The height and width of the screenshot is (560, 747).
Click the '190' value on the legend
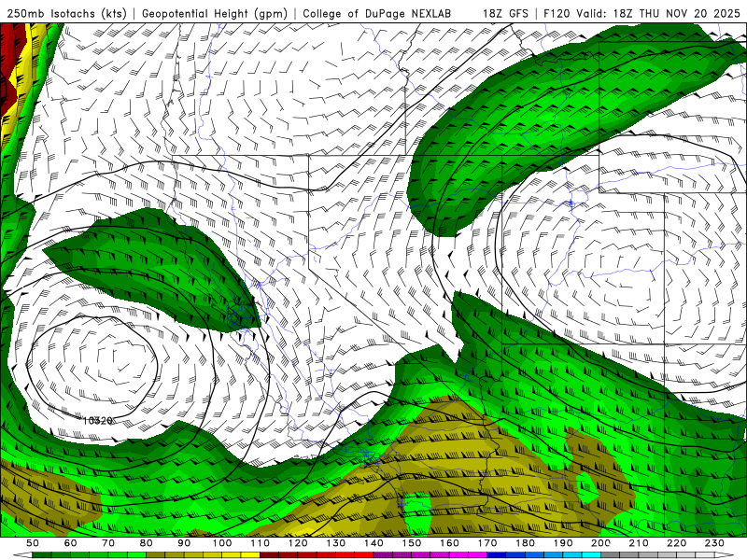pyautogui.click(x=563, y=543)
